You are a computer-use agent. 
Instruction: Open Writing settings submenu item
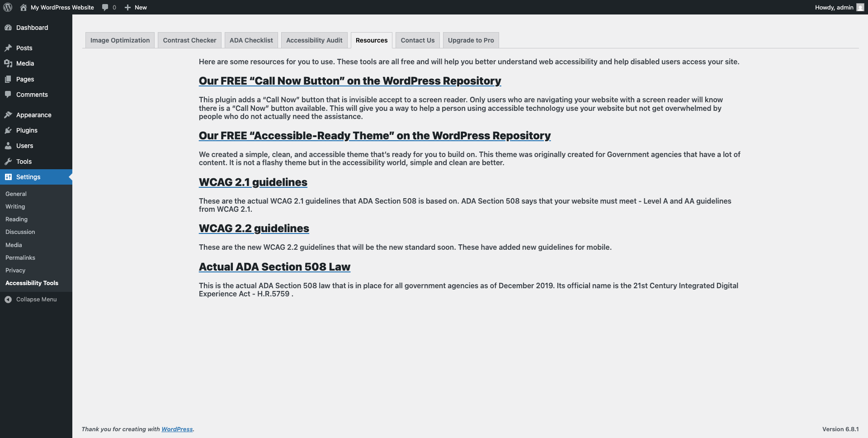point(15,206)
